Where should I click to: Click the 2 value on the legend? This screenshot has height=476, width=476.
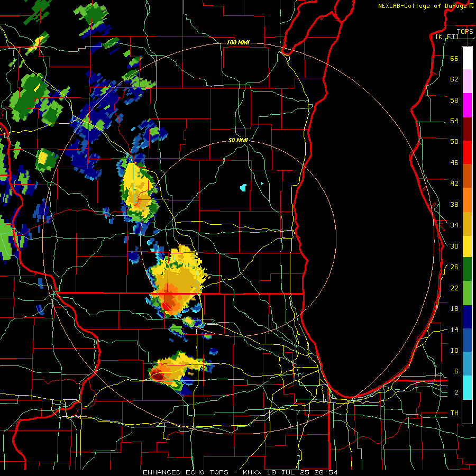click(456, 392)
